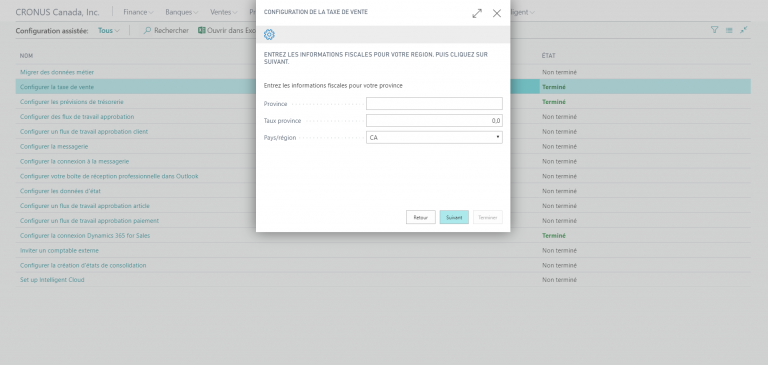Image resolution: width=768 pixels, height=365 pixels.
Task: Open Configurer un flux de travail approbation article
Action: tap(85, 206)
